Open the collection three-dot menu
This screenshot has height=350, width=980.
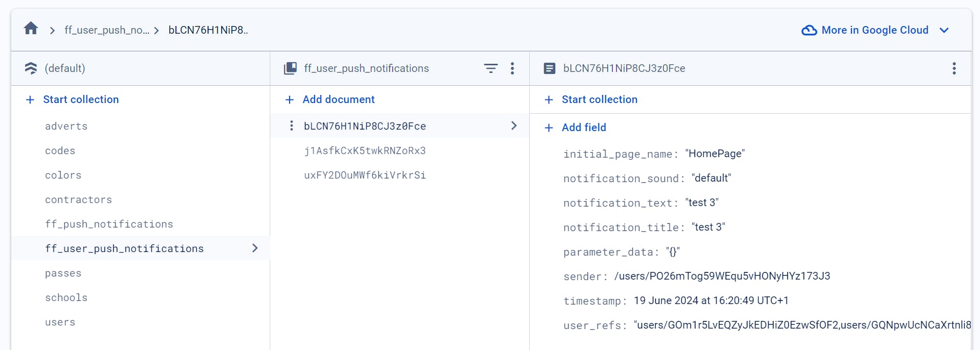[x=512, y=68]
